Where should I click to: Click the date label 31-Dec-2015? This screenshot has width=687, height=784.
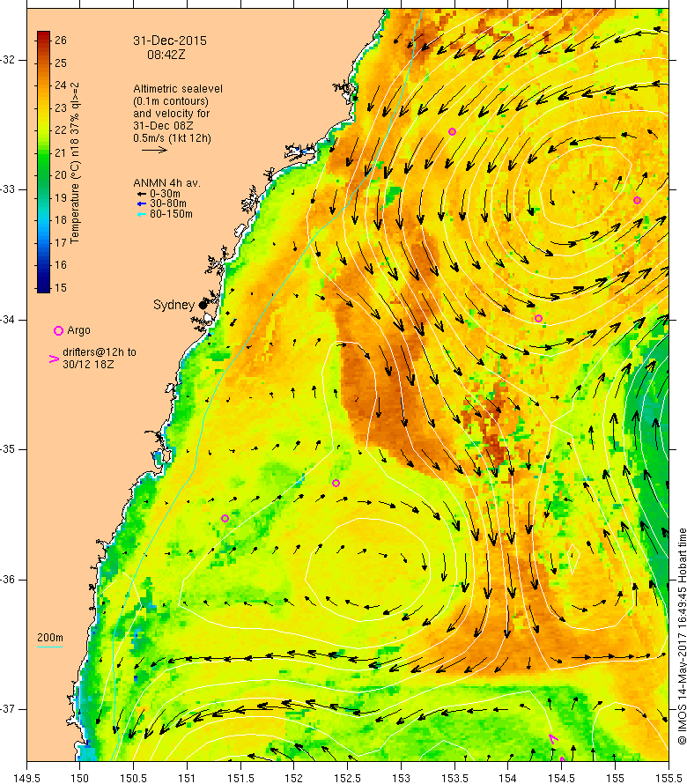pos(169,41)
